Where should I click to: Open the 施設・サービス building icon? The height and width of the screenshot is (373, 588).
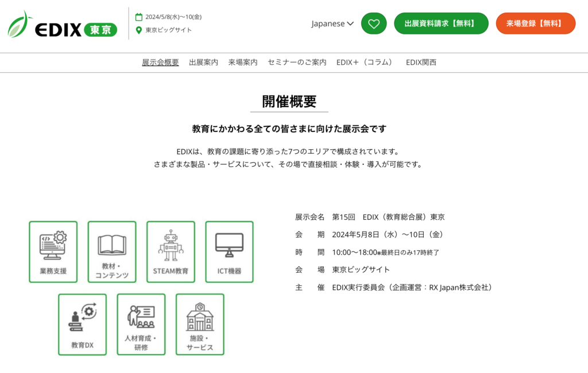pyautogui.click(x=200, y=324)
